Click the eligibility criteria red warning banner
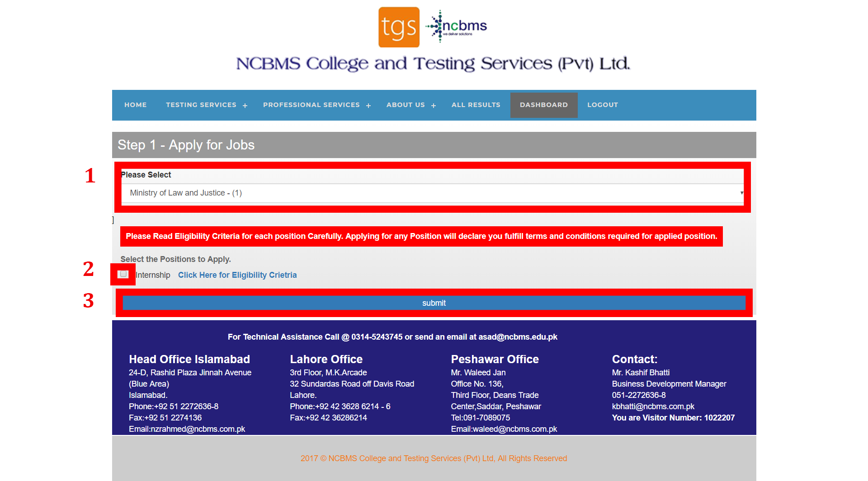The image size is (868, 481). pos(421,236)
